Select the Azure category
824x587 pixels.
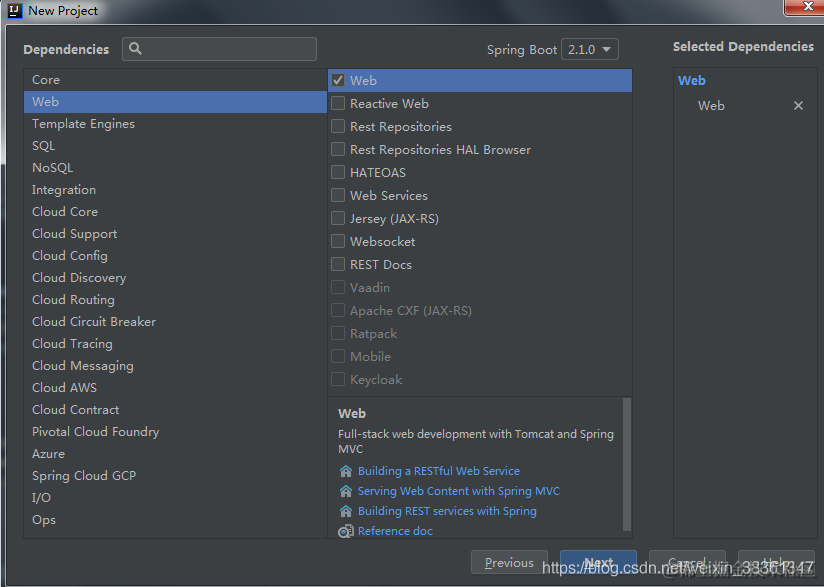point(175,454)
